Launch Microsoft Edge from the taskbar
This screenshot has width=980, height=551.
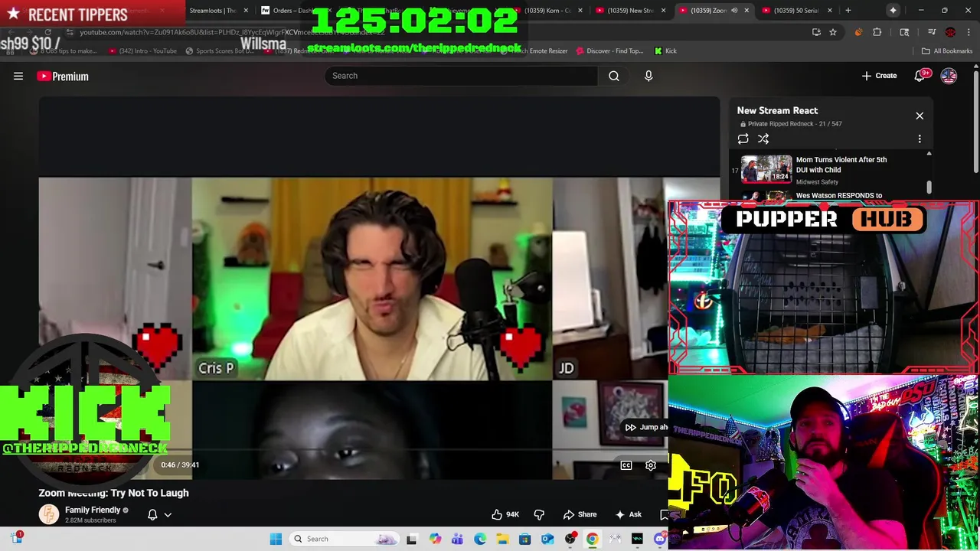(x=480, y=539)
